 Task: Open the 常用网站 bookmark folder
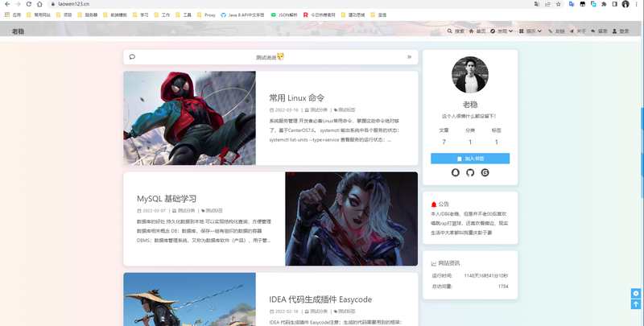click(x=38, y=14)
